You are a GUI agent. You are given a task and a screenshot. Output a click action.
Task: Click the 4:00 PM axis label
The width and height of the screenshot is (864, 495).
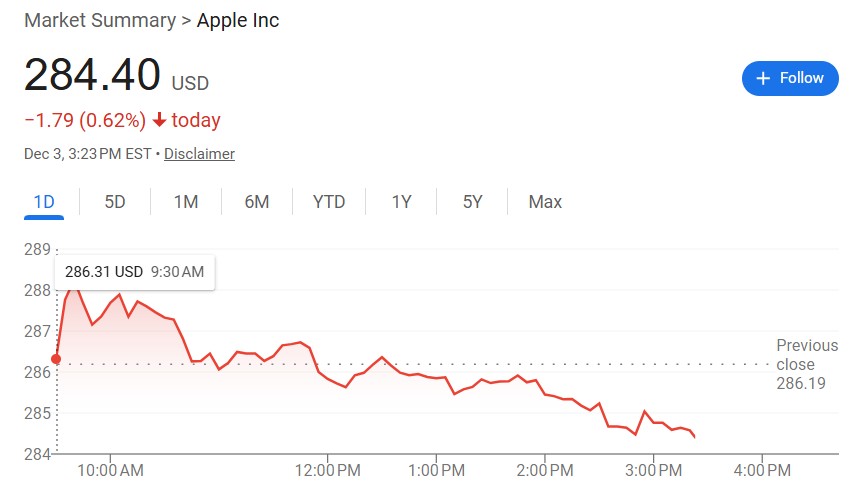(763, 470)
